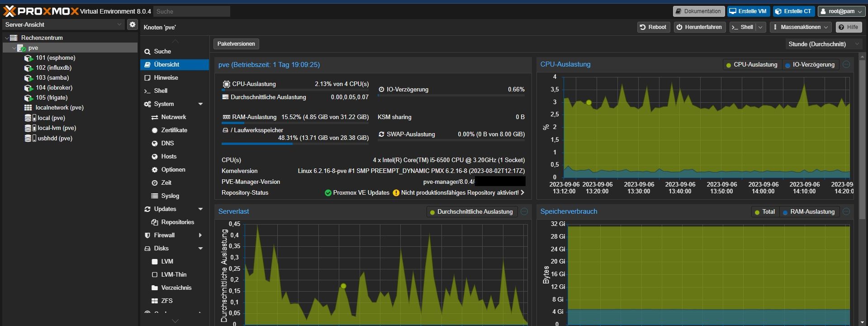Toggle RAM-Auslastung legend in Speicherverbrauch
868x326 pixels.
[808, 212]
